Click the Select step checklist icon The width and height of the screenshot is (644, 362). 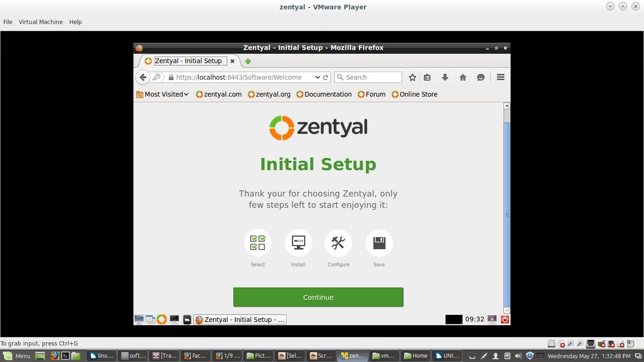(x=258, y=243)
